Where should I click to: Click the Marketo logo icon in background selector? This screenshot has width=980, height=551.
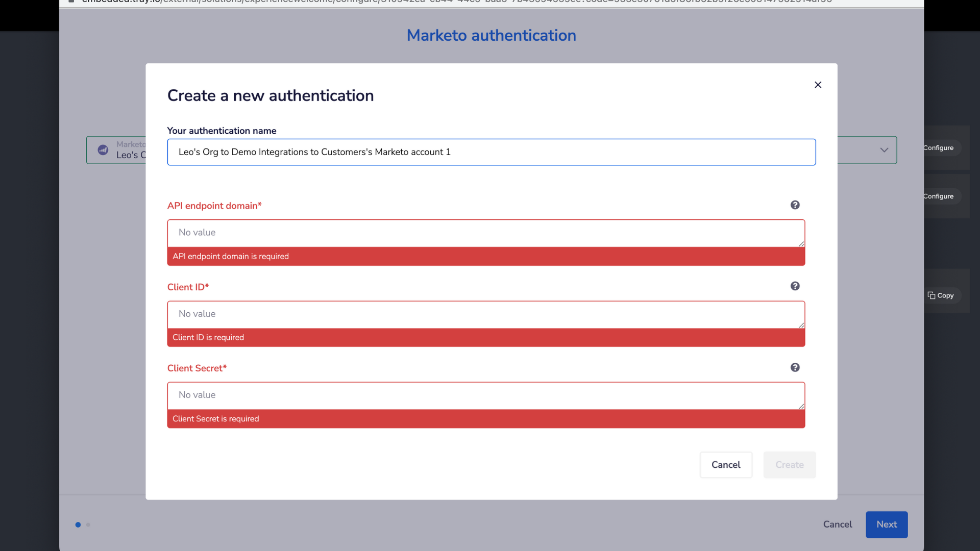click(103, 150)
